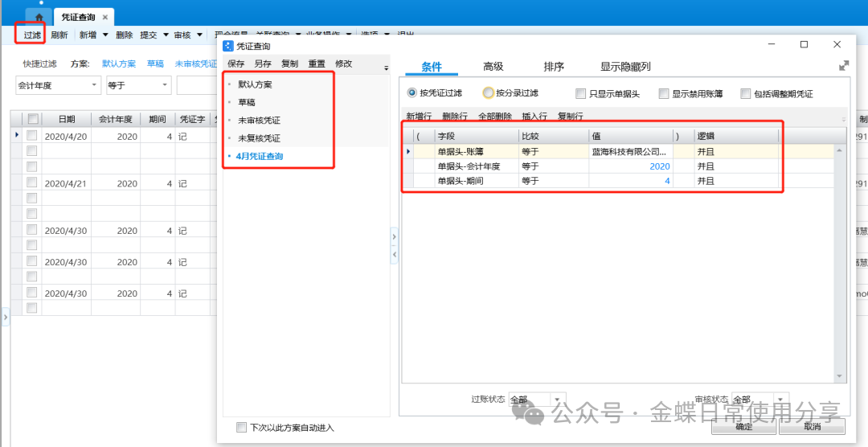The width and height of the screenshot is (868, 447).
Task: Open the 过账状态 dropdown
Action: [558, 400]
